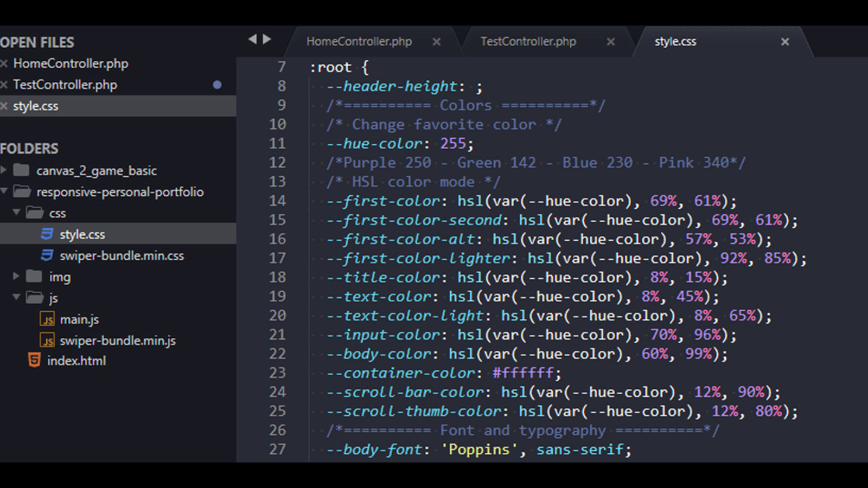Click the canvas_2_game_basic folder icon
This screenshot has width=868, height=488.
pyautogui.click(x=21, y=170)
